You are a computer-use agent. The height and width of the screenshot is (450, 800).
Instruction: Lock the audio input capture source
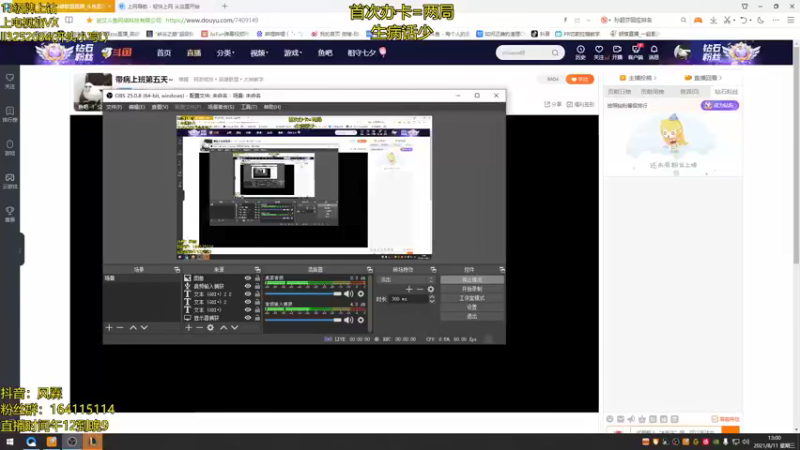point(257,286)
